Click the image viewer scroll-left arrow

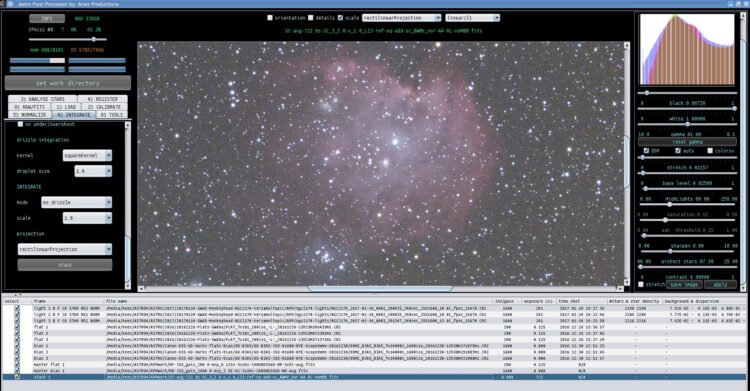click(141, 289)
